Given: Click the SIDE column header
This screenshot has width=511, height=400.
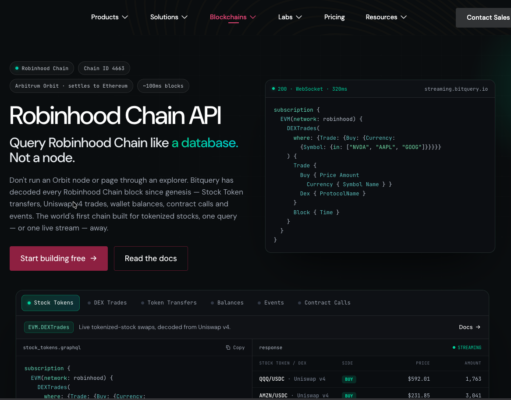Looking at the screenshot, I should 347,363.
